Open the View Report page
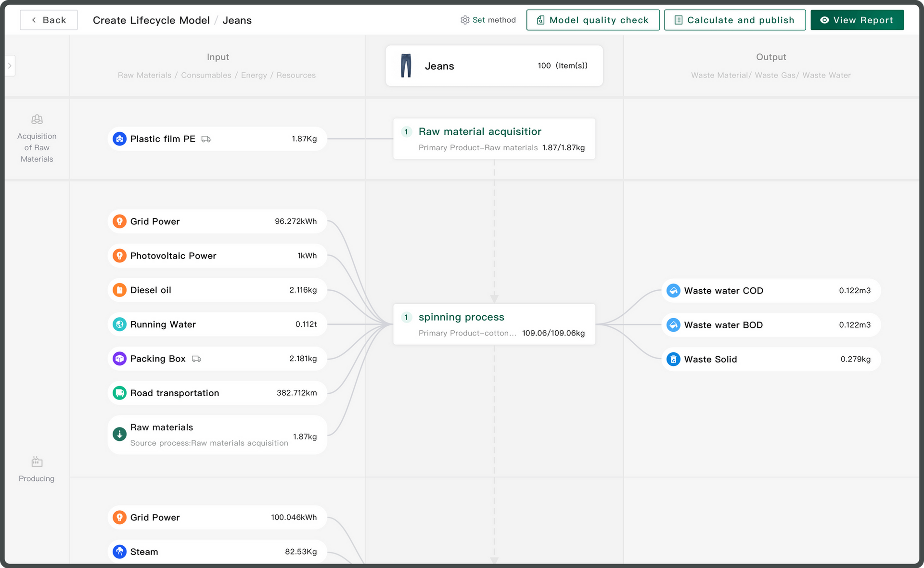This screenshot has width=924, height=568. click(x=857, y=20)
